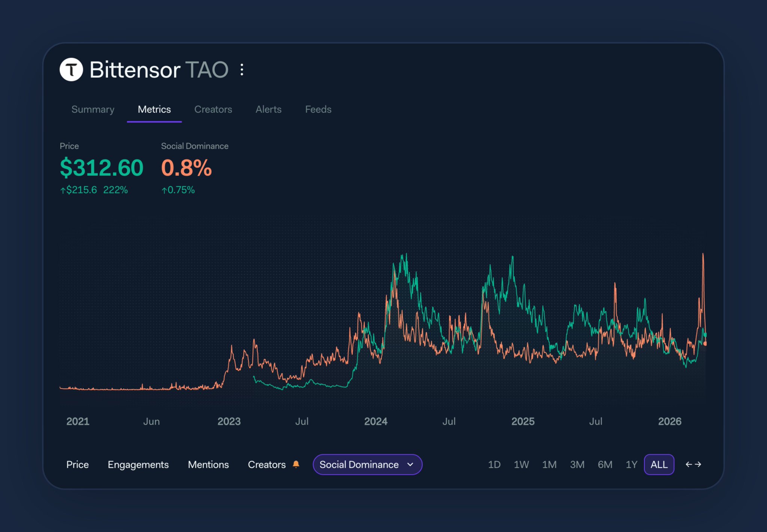This screenshot has height=532, width=767.
Task: Open the three-dot options menu
Action: coord(242,70)
